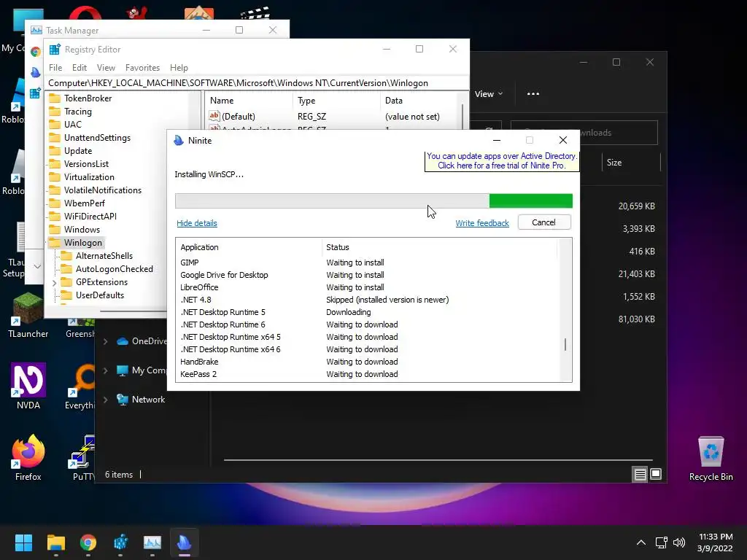Open network status tray icon
This screenshot has height=560, width=747.
(x=661, y=542)
